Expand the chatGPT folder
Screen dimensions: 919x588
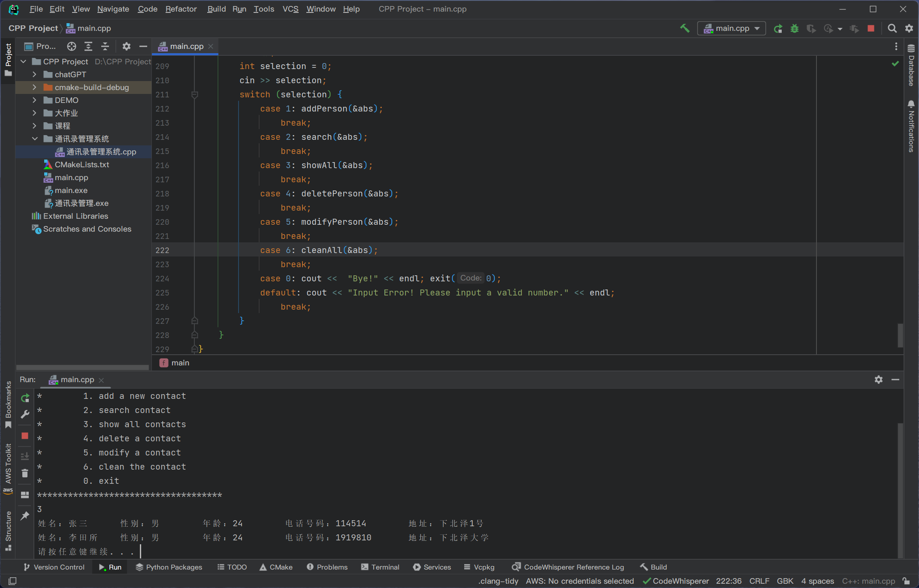(35, 75)
